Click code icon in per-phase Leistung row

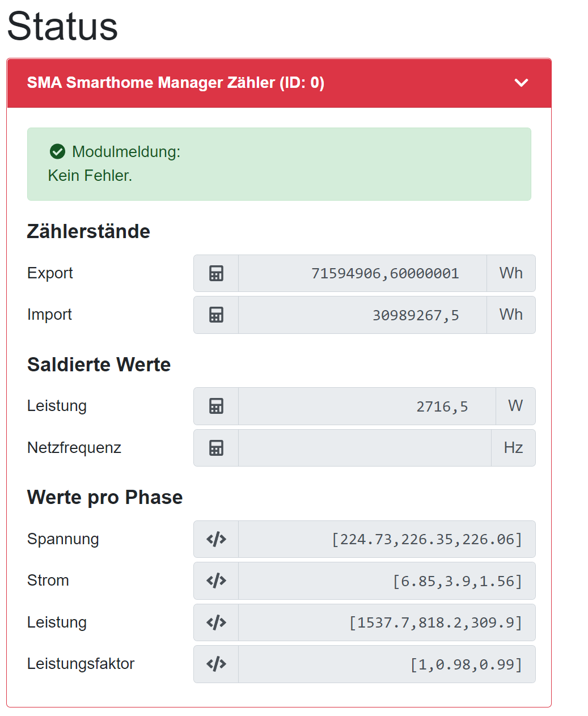(216, 622)
